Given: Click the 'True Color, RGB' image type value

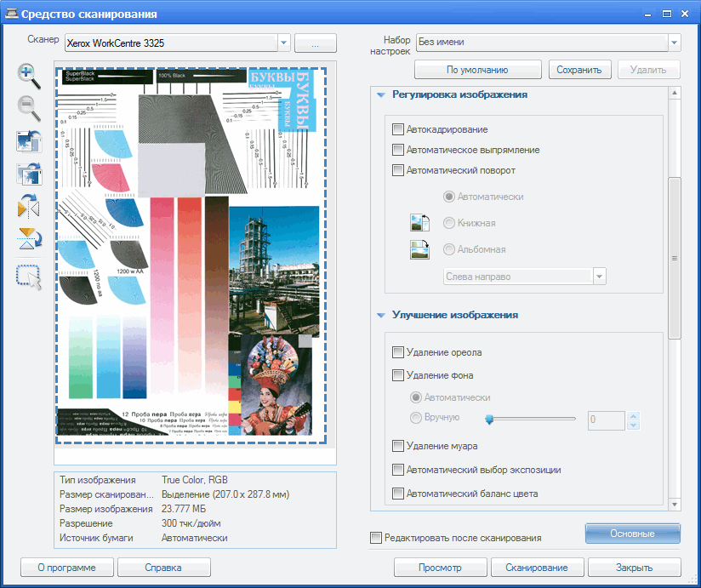Looking at the screenshot, I should (x=195, y=480).
